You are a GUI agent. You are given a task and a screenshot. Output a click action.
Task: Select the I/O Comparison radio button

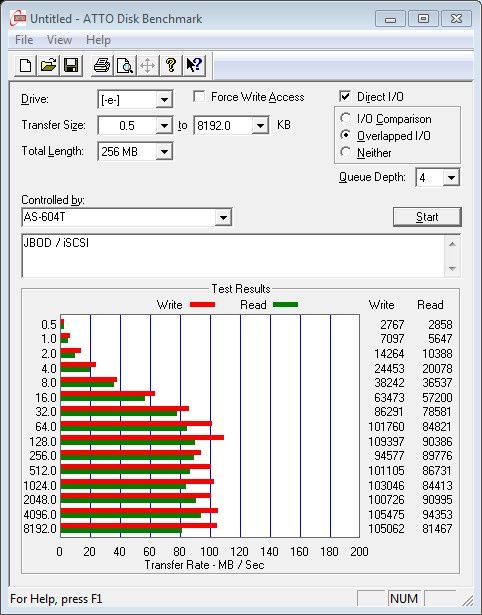coord(346,118)
